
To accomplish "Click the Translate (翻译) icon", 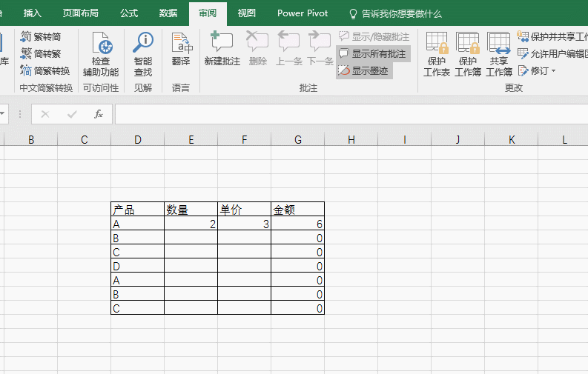I will [x=181, y=50].
